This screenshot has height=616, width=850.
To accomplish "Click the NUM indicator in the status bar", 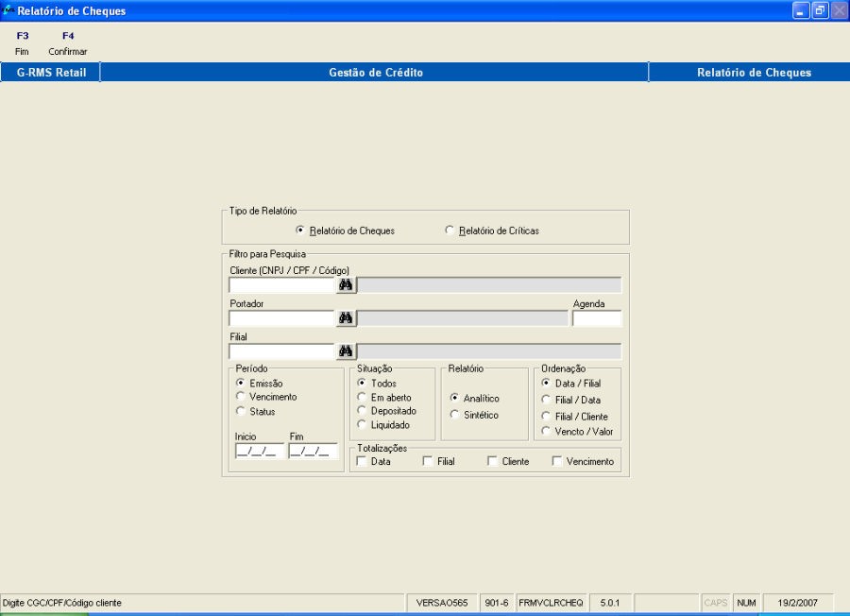I will coord(746,603).
